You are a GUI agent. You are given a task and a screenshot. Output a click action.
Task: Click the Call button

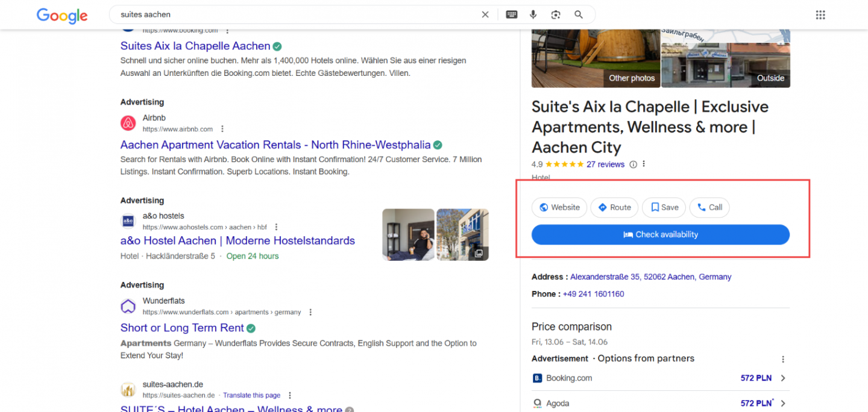click(709, 207)
